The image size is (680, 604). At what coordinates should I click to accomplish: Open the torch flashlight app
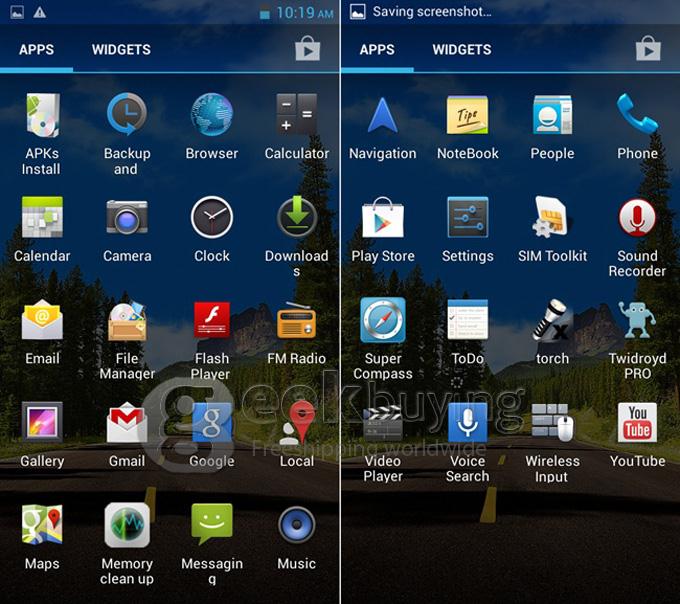(552, 321)
